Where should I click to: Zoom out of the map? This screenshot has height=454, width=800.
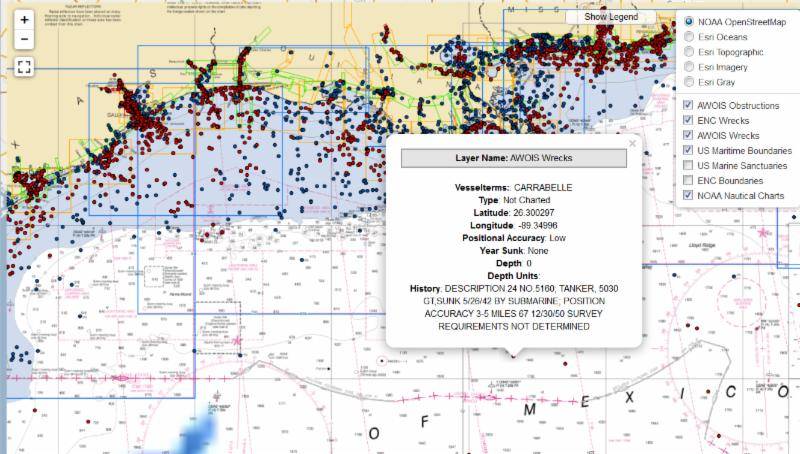tap(25, 40)
